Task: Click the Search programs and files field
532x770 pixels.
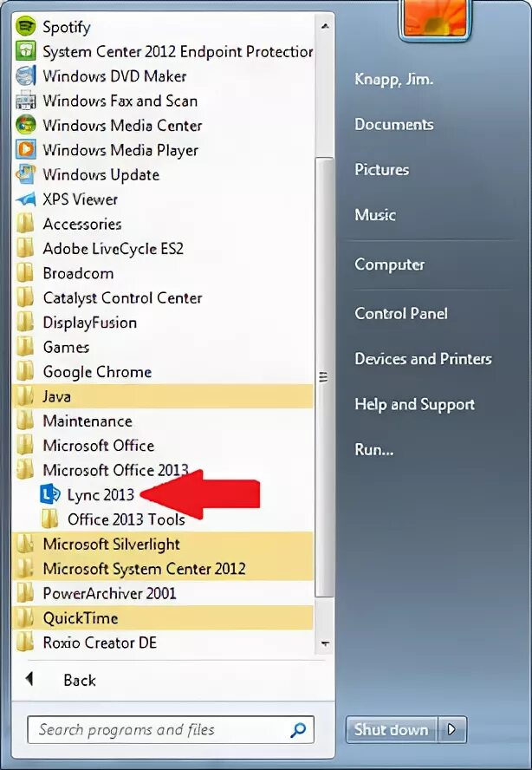Action: click(171, 730)
